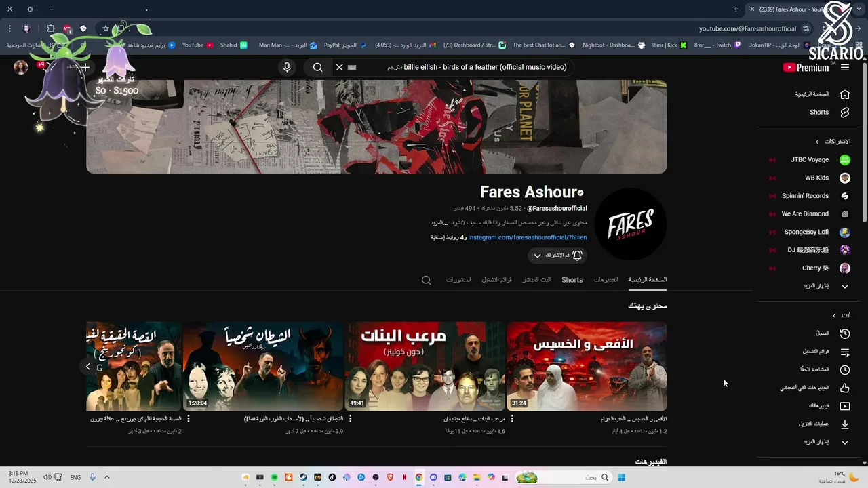
Task: Open Chrome Extensions puzzle icon
Action: tap(51, 28)
